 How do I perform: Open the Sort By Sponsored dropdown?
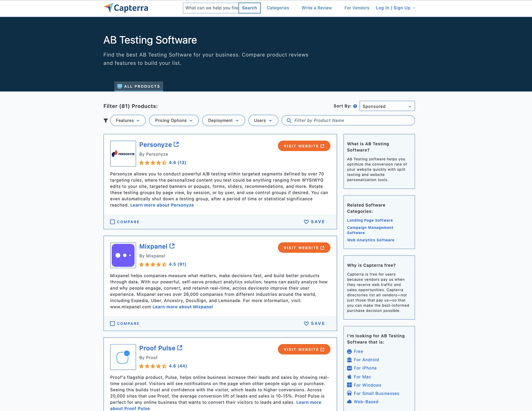(387, 106)
